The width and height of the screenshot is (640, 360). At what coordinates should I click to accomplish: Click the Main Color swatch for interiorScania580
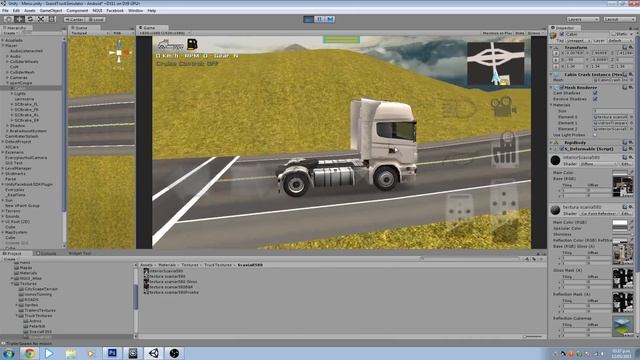point(620,173)
